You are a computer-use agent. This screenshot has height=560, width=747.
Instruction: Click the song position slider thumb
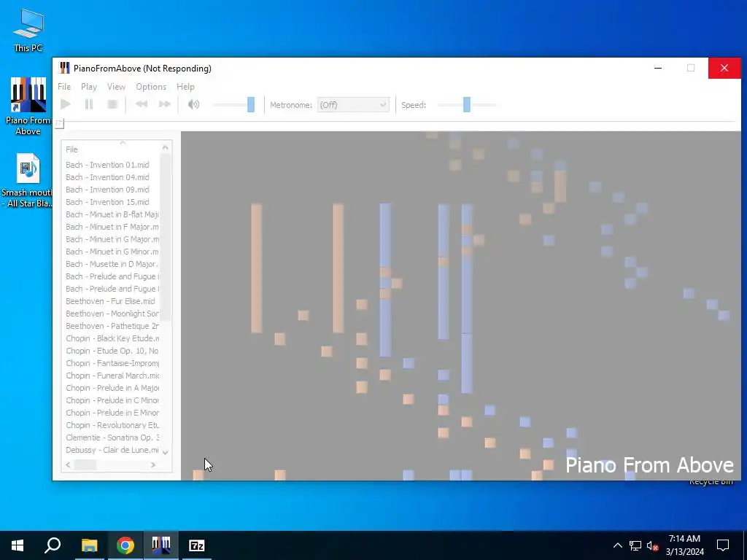[59, 123]
